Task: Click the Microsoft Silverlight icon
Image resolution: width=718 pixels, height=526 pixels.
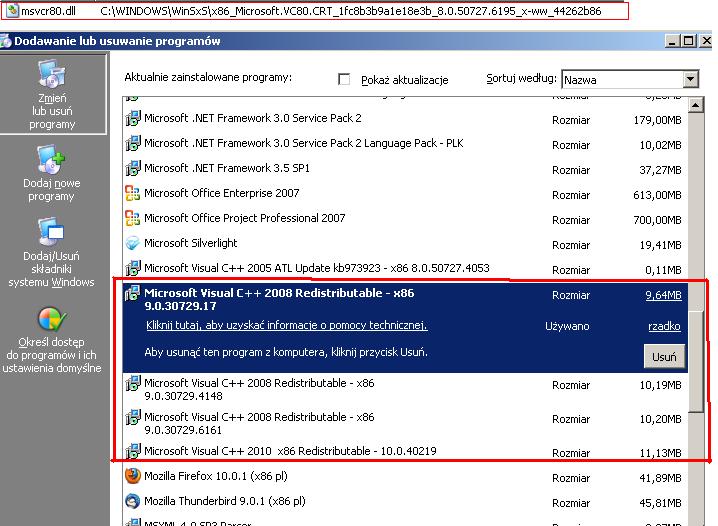Action: point(132,243)
